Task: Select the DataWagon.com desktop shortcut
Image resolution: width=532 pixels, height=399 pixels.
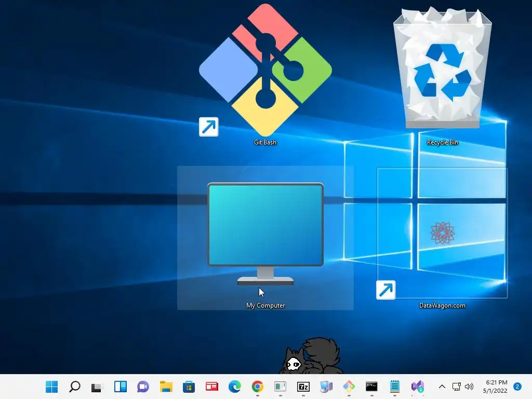Action: tap(443, 233)
